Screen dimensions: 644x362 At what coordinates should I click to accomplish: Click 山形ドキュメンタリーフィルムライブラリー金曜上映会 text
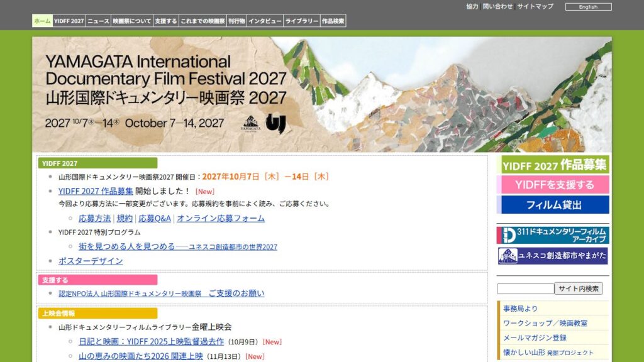(145, 327)
